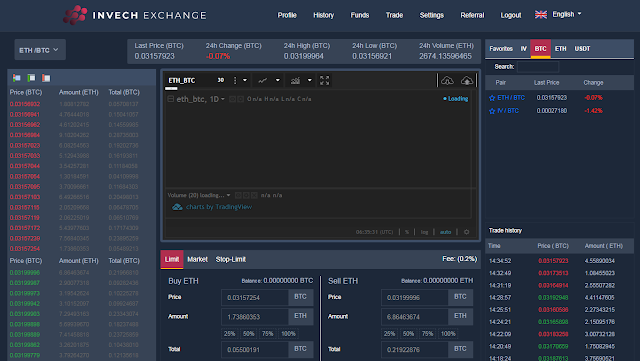Toggle log scale on chart
Screen dimensions: 640x361
(x=424, y=232)
